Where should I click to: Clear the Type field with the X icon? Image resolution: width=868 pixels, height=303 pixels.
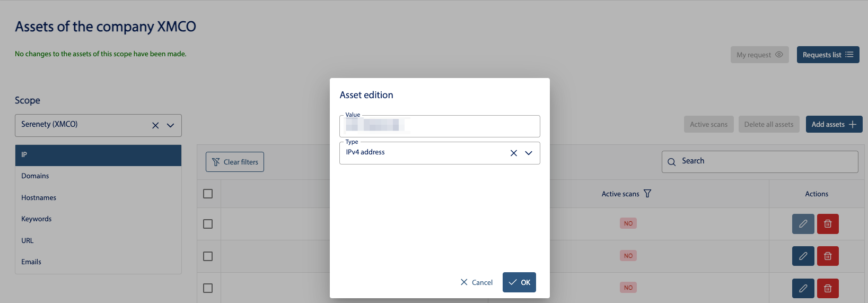click(x=513, y=153)
